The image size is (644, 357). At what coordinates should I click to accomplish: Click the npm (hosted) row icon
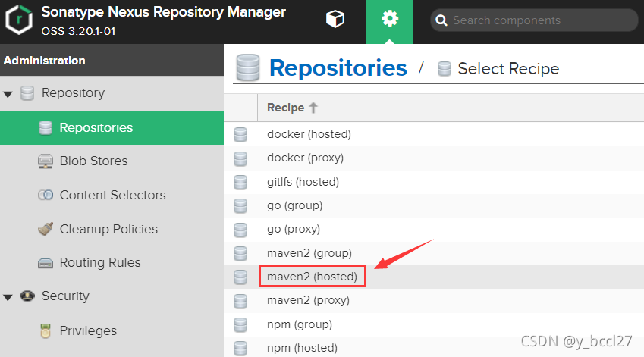pyautogui.click(x=240, y=348)
